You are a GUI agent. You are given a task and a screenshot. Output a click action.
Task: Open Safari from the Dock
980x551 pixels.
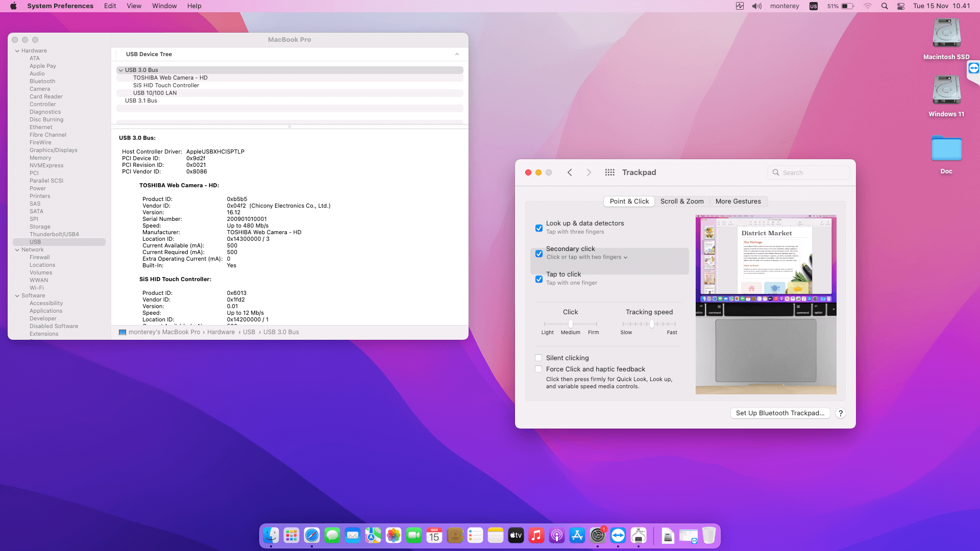pyautogui.click(x=312, y=535)
